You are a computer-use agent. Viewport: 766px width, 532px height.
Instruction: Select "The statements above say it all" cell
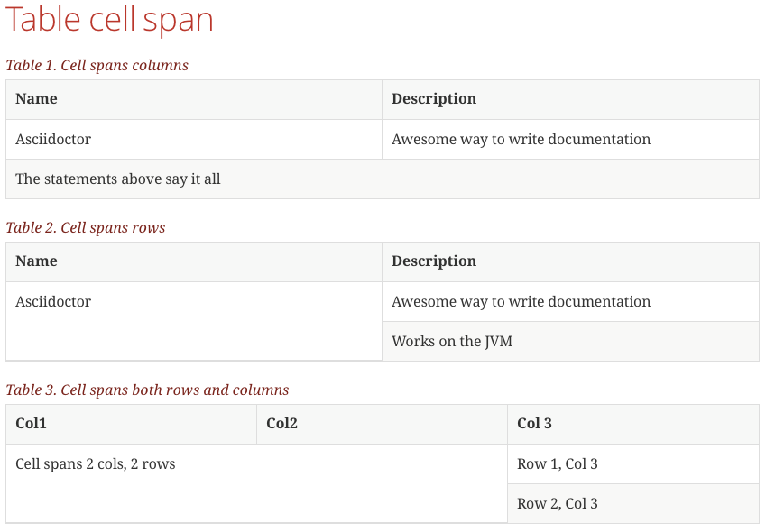tap(118, 179)
